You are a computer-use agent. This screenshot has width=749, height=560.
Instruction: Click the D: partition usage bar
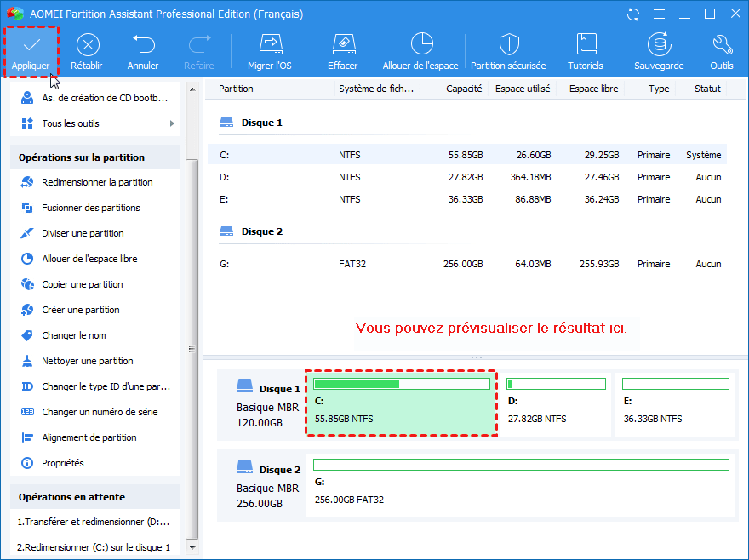click(x=556, y=384)
